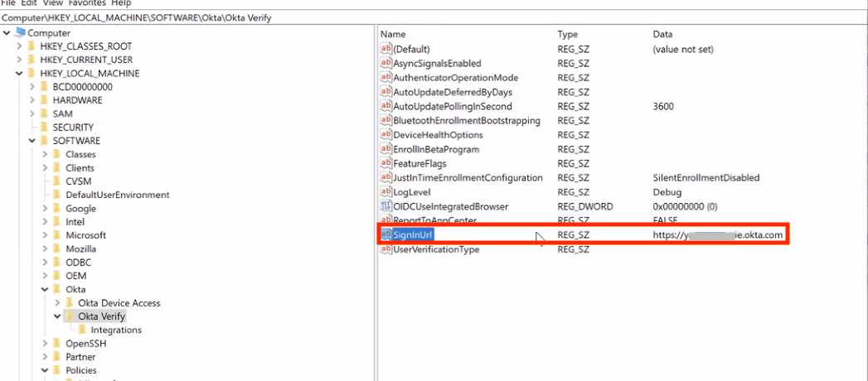
Task: Click the HARDWARE folder icon
Action: pyautogui.click(x=45, y=100)
